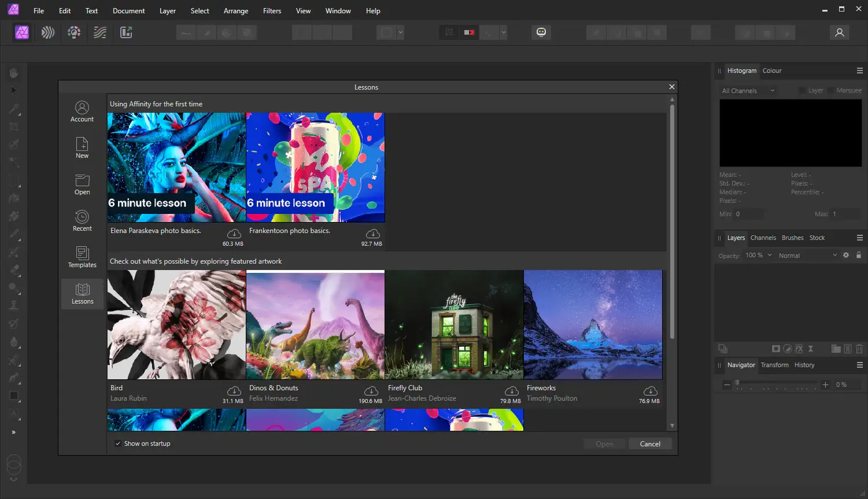Enable the Layer checkbox in Histogram

click(x=802, y=90)
